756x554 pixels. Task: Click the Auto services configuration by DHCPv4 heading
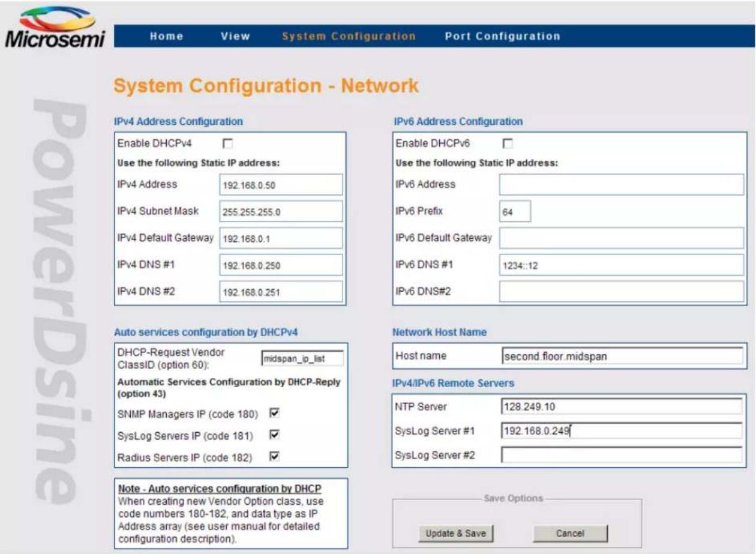(x=206, y=332)
